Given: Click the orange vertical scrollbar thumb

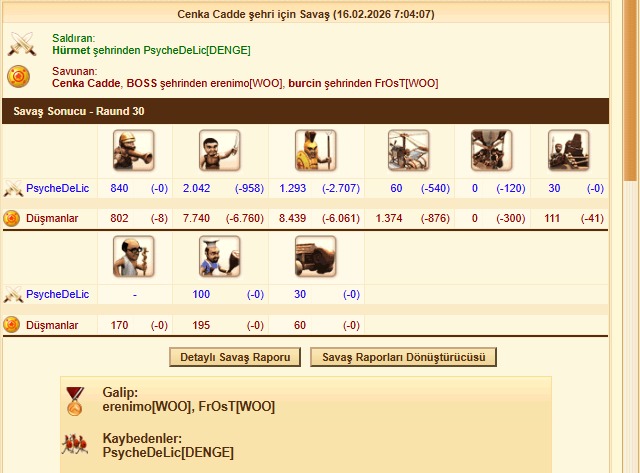Looking at the screenshot, I should tap(631, 90).
